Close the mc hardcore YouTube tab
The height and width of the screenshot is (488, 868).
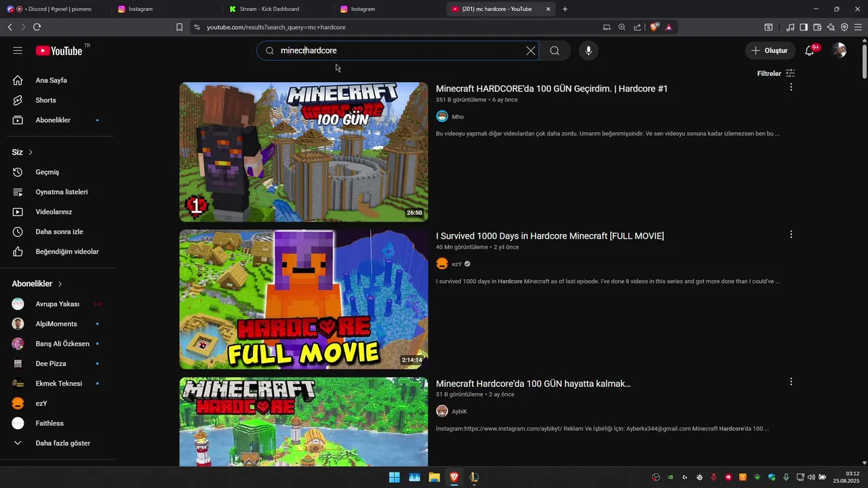[x=548, y=9]
